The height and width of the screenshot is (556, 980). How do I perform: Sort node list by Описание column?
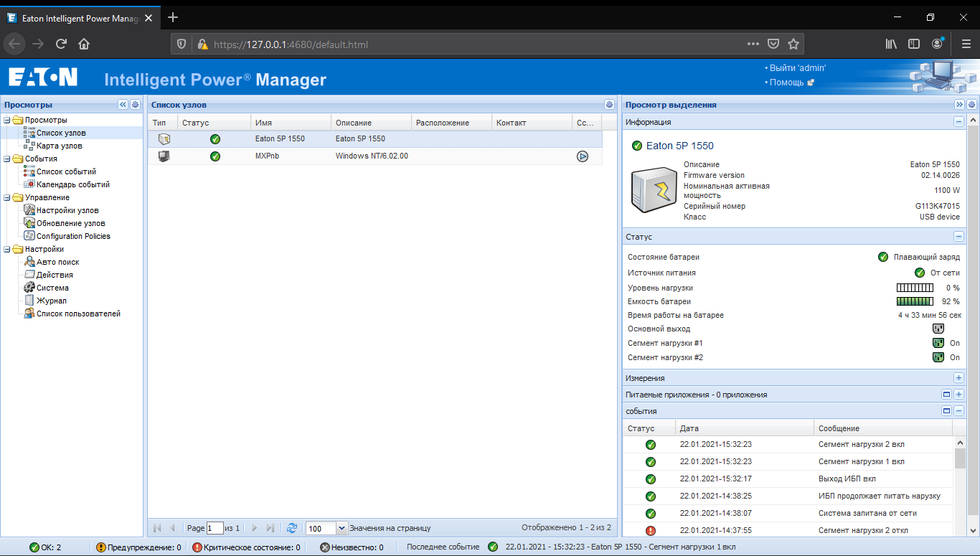click(x=371, y=123)
